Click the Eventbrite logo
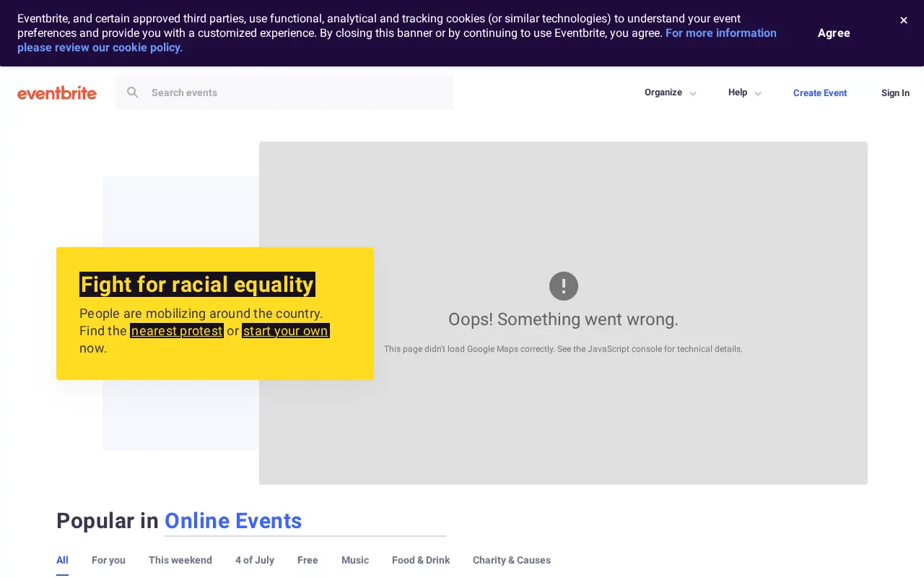Image resolution: width=924 pixels, height=578 pixels. pos(57,92)
